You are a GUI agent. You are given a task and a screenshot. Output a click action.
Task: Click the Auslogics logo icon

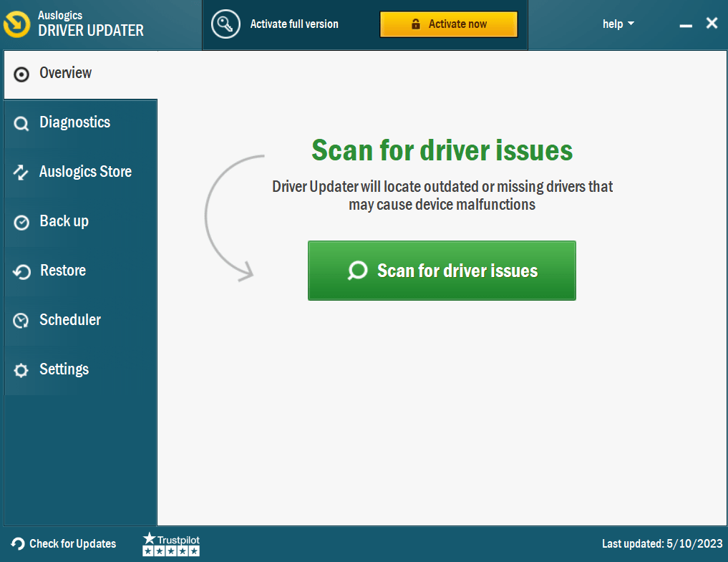coord(16,24)
